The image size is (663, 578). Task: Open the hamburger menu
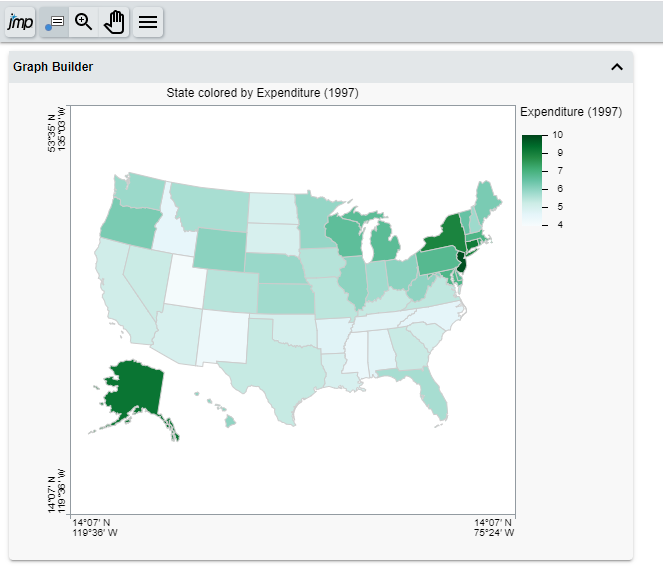(x=148, y=22)
